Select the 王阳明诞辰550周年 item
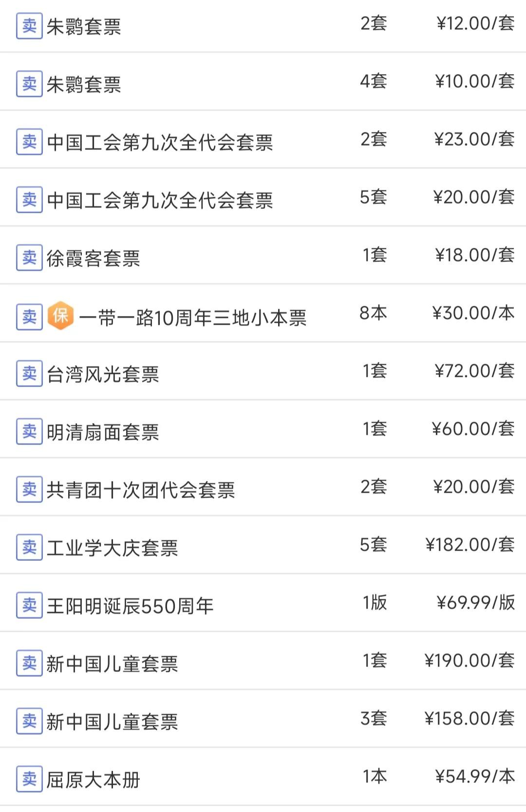The width and height of the screenshot is (526, 812). [130, 606]
